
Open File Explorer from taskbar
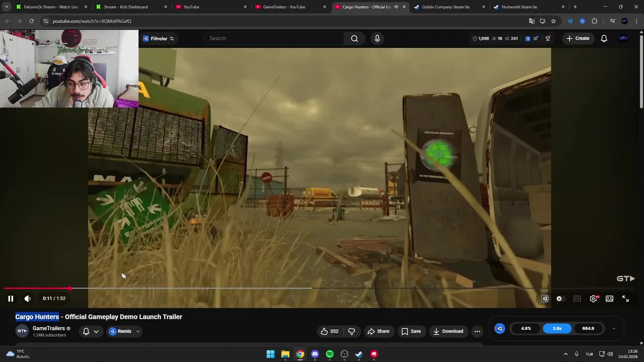tap(285, 354)
